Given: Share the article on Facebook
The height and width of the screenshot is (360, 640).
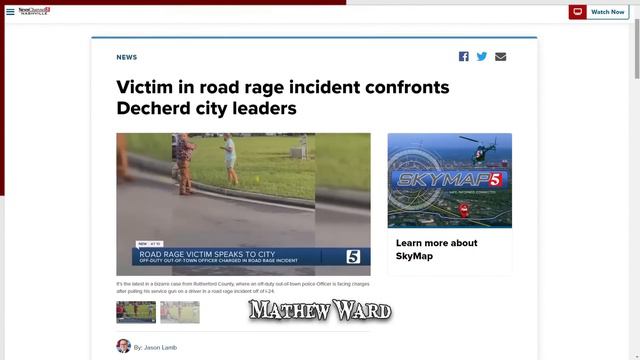Looking at the screenshot, I should (463, 56).
